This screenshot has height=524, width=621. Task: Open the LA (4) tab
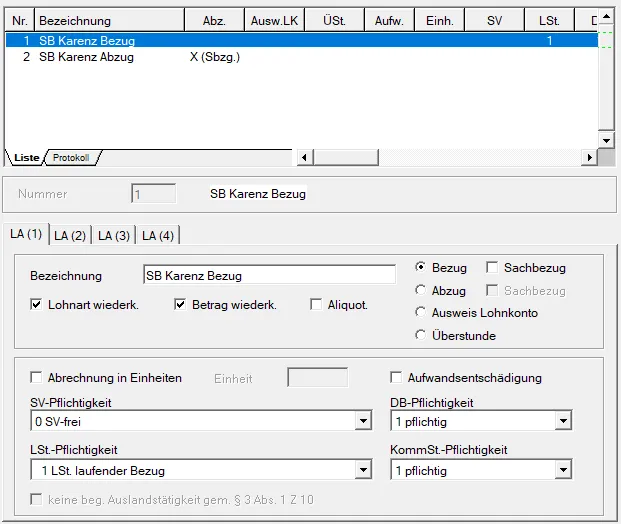[x=158, y=236]
